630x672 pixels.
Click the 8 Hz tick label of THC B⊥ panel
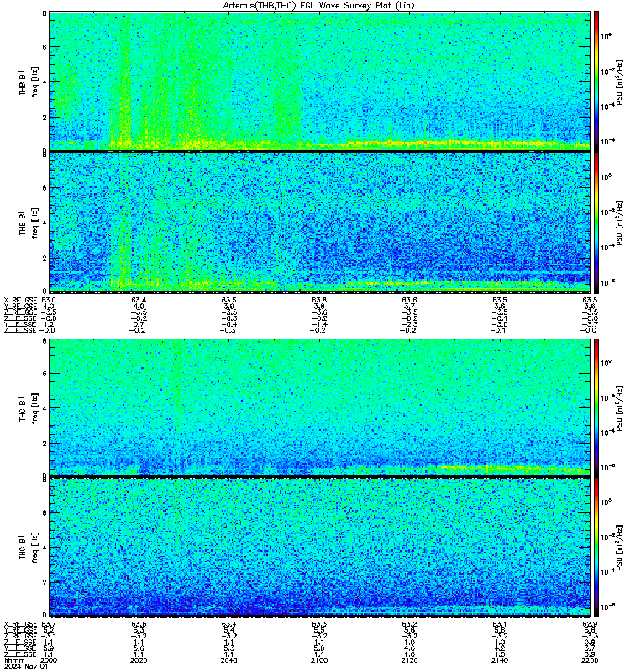click(x=45, y=341)
